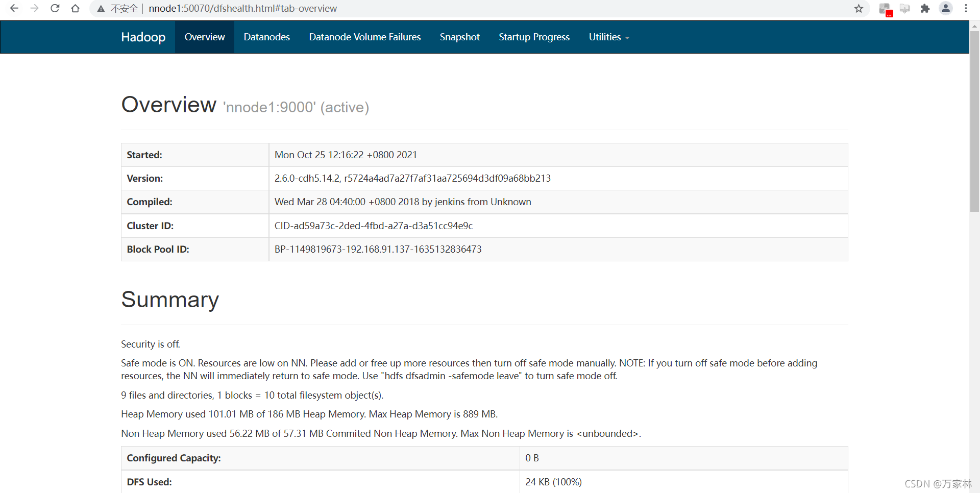The width and height of the screenshot is (980, 493).
Task: Open the browser three-dot menu
Action: (966, 8)
